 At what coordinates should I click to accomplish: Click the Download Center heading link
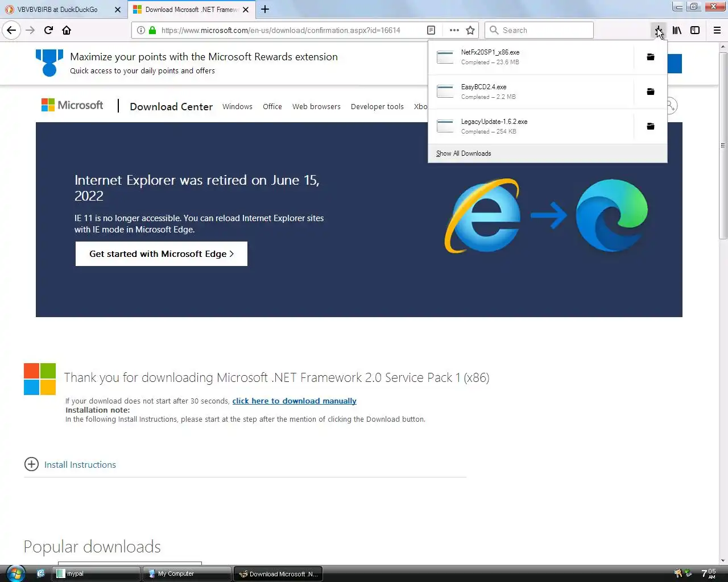point(171,106)
